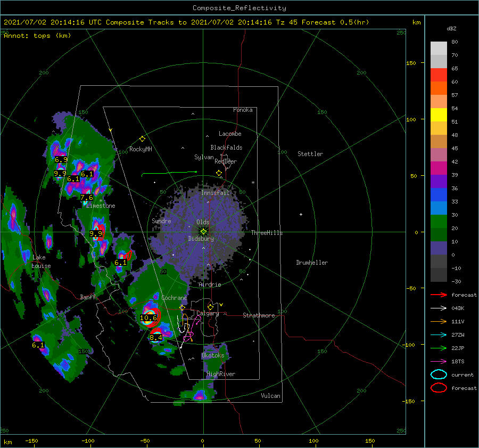
Task: Click the 7.6 storm top annotation
Action: coord(87,198)
